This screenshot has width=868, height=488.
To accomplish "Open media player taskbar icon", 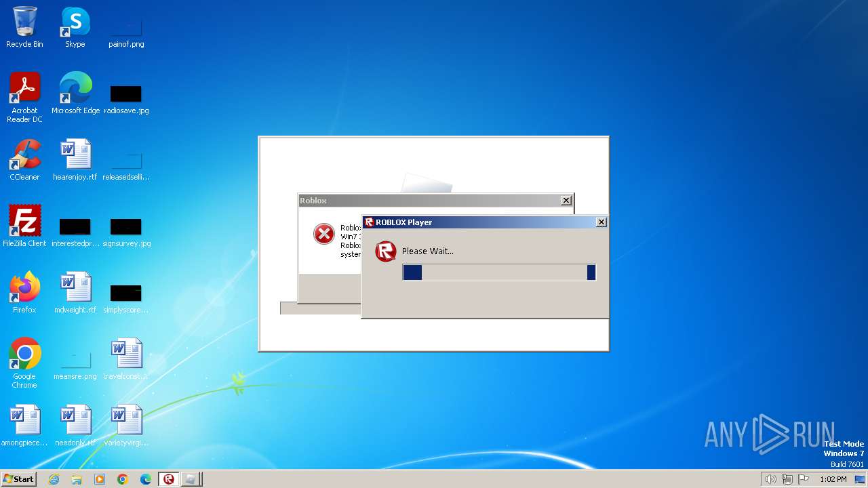I will click(100, 479).
